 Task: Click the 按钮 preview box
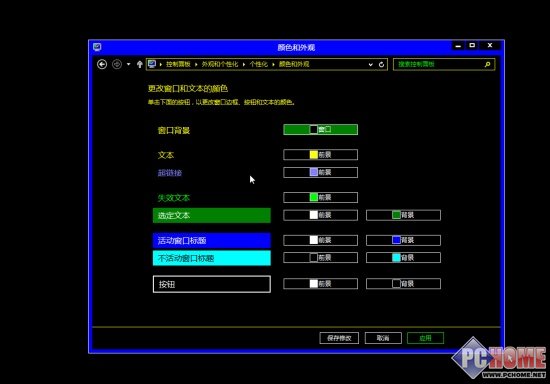click(x=212, y=284)
